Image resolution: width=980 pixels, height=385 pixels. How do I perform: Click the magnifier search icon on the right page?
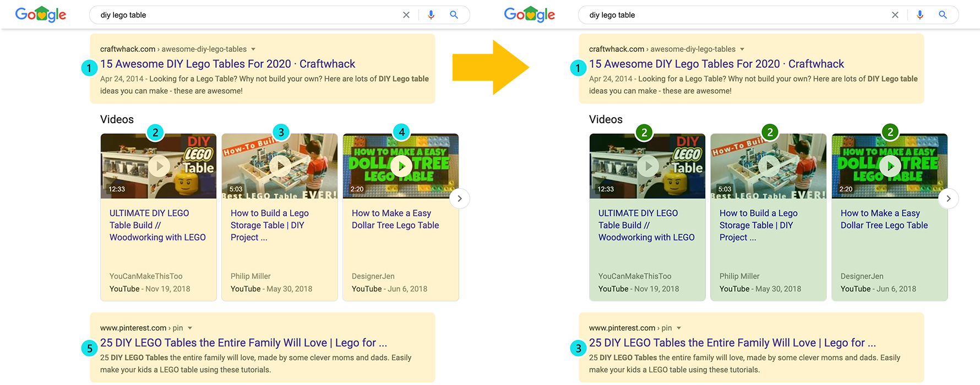[x=943, y=15]
